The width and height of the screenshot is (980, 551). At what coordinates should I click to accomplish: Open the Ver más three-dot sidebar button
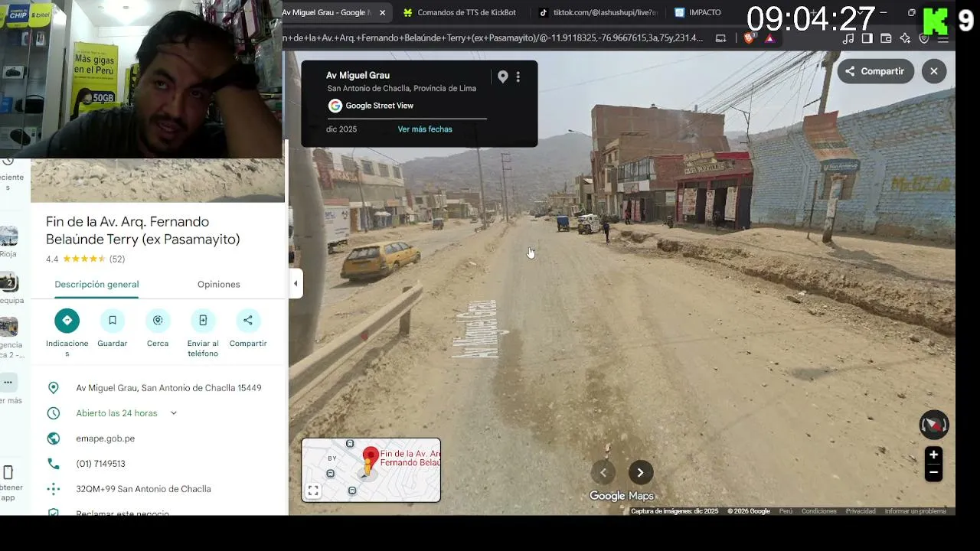point(8,382)
